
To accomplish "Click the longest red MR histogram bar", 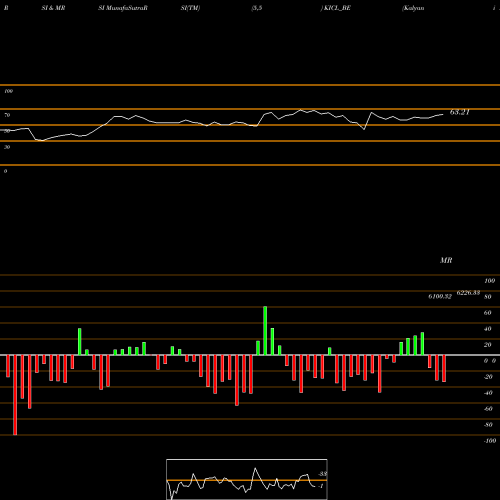I will click(x=15, y=395).
